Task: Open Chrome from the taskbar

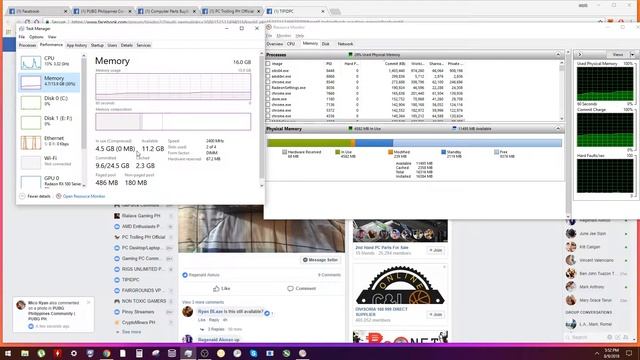Action: point(107,353)
